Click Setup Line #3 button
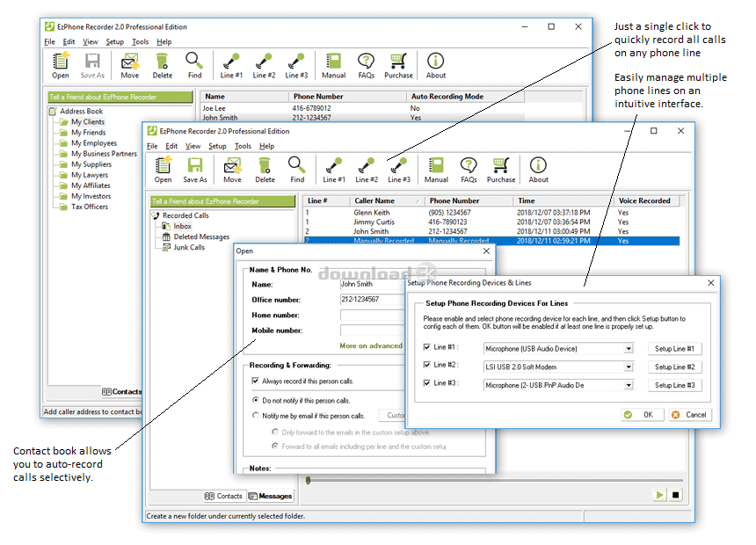 pos(674,385)
